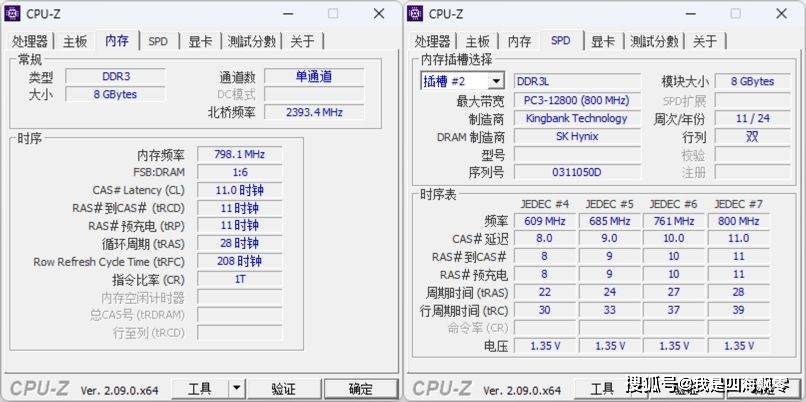The width and height of the screenshot is (806, 402).
Task: Click the 1.35 V 电压 cell under JEDEC #4
Action: [544, 346]
